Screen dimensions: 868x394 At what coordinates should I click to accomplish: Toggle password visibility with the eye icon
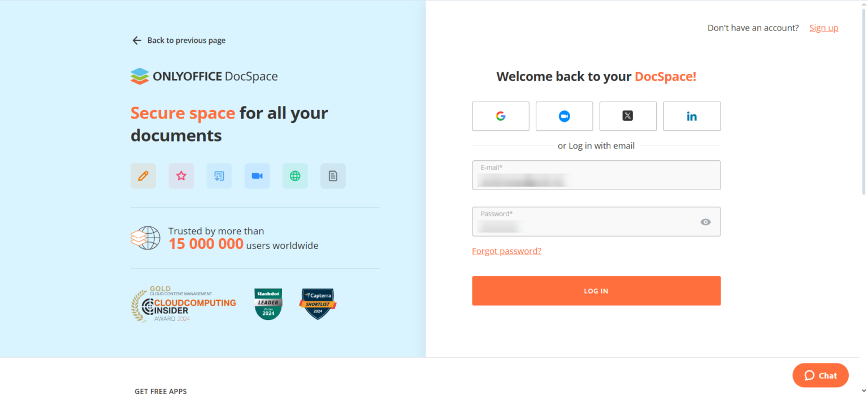705,222
